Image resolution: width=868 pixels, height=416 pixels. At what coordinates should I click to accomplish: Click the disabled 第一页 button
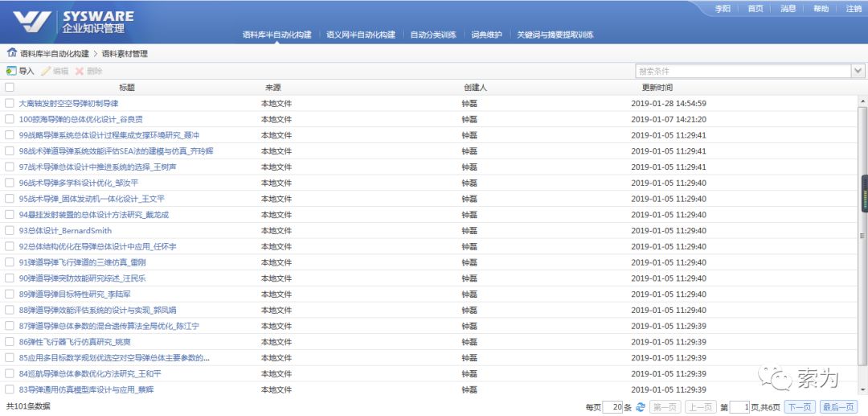click(x=665, y=407)
